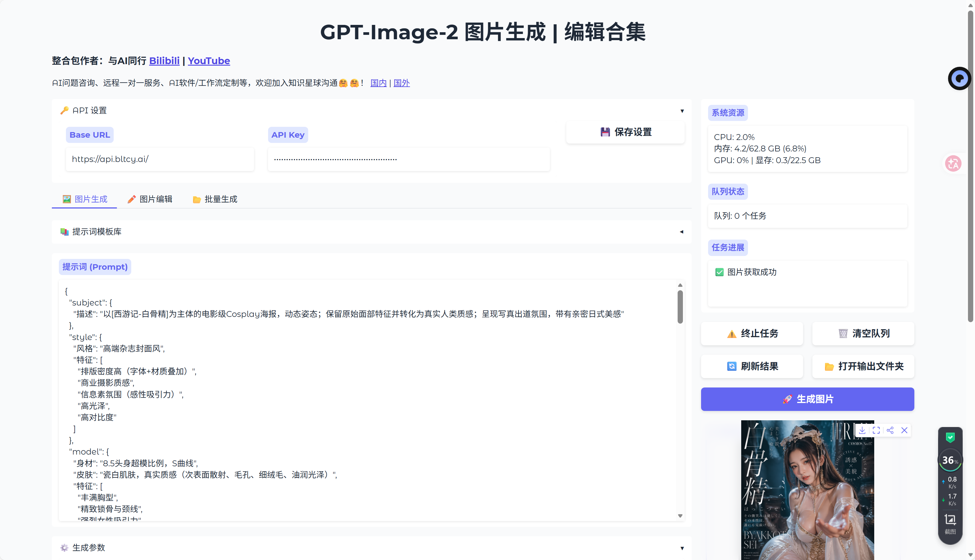975x560 pixels.
Task: Open the 国内 knowledge planet link
Action: point(379,83)
